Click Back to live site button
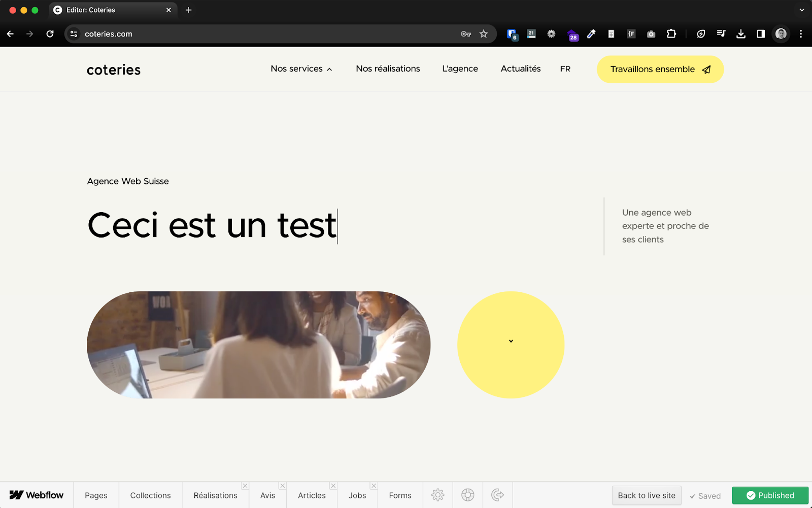 (x=647, y=495)
